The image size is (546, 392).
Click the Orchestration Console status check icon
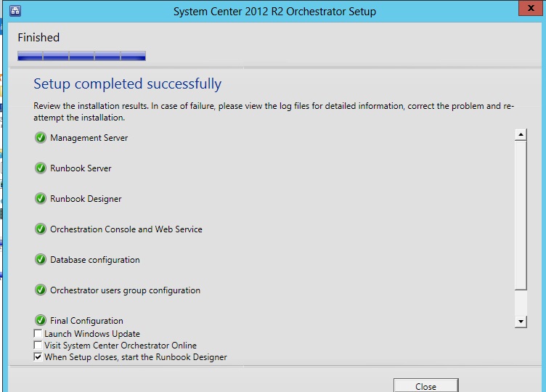click(x=41, y=229)
